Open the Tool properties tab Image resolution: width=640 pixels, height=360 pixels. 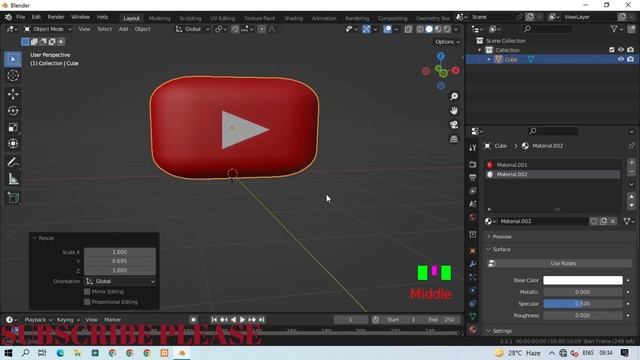point(473,148)
